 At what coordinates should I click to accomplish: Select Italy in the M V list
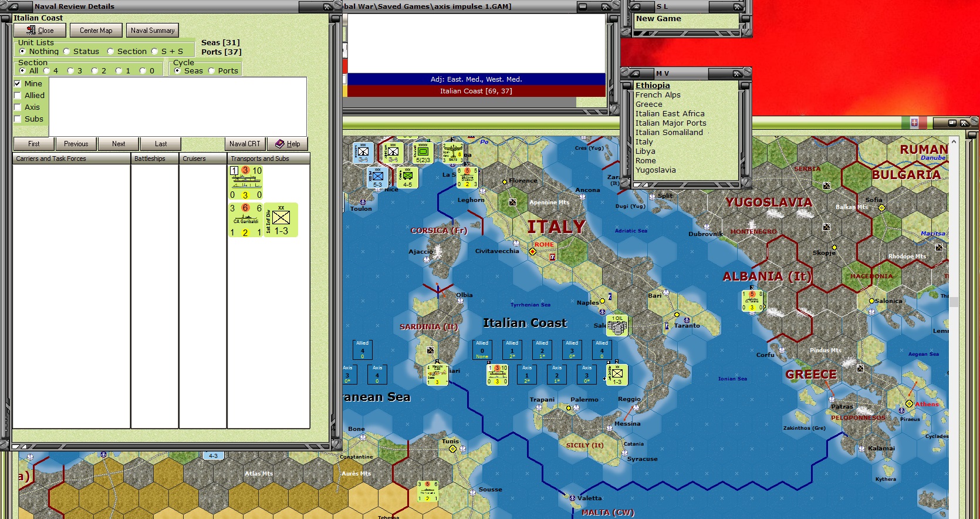point(644,142)
